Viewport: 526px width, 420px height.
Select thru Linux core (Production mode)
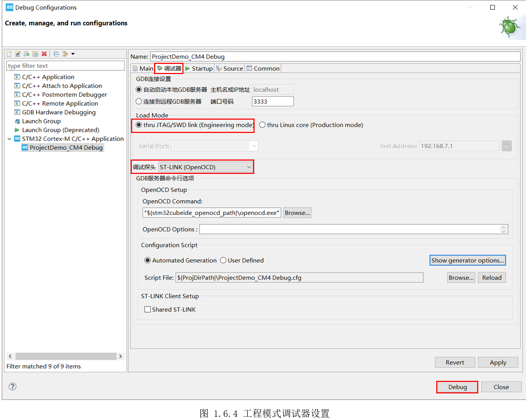(x=262, y=125)
